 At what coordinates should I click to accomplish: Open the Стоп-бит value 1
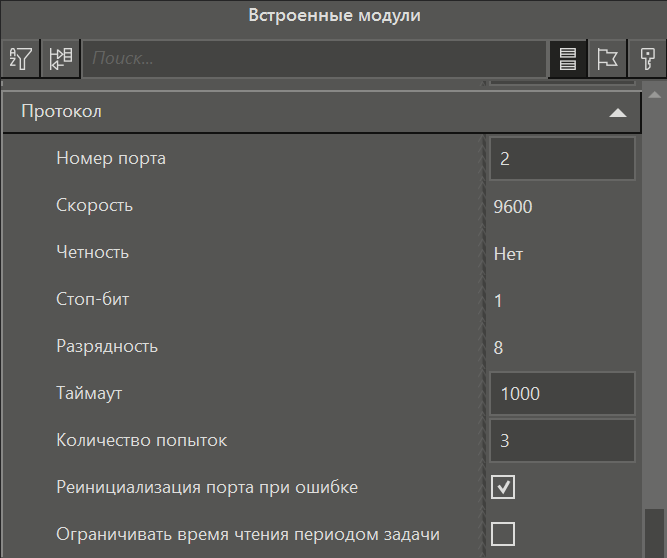tap(498, 301)
